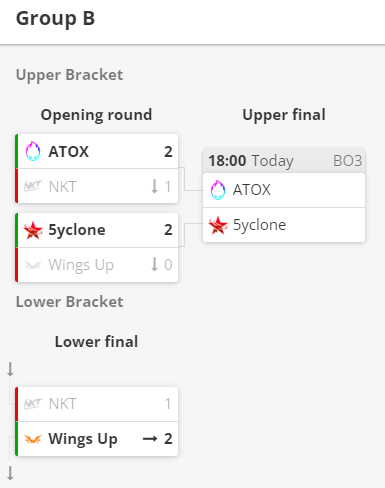Click right arrow beside Wings Up score 2
Viewport: 385px width, 488px height.
[150, 439]
